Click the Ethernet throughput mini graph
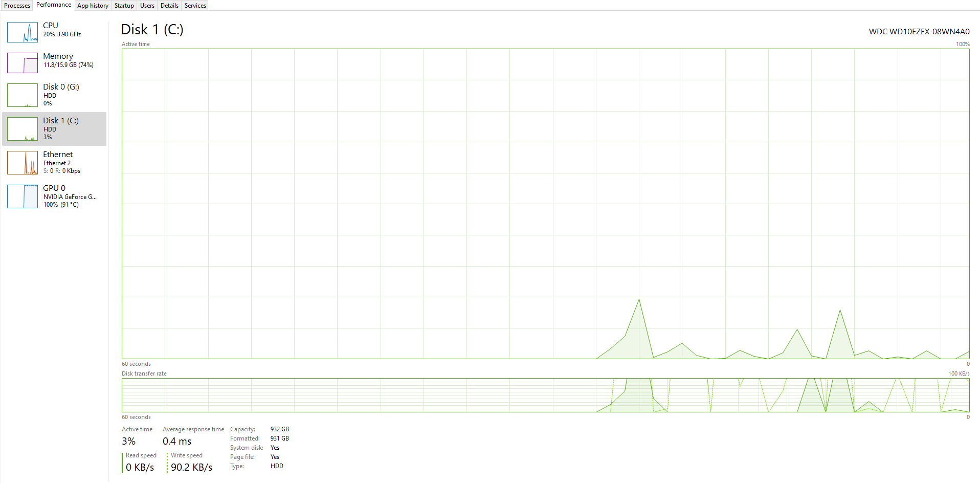This screenshot has height=484, width=980. [23, 163]
